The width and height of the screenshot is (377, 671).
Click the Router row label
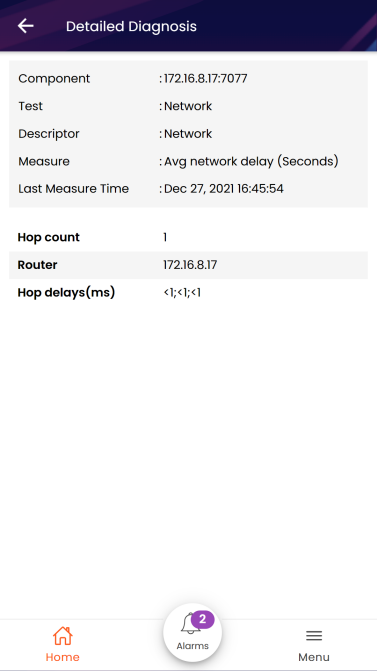(x=37, y=265)
